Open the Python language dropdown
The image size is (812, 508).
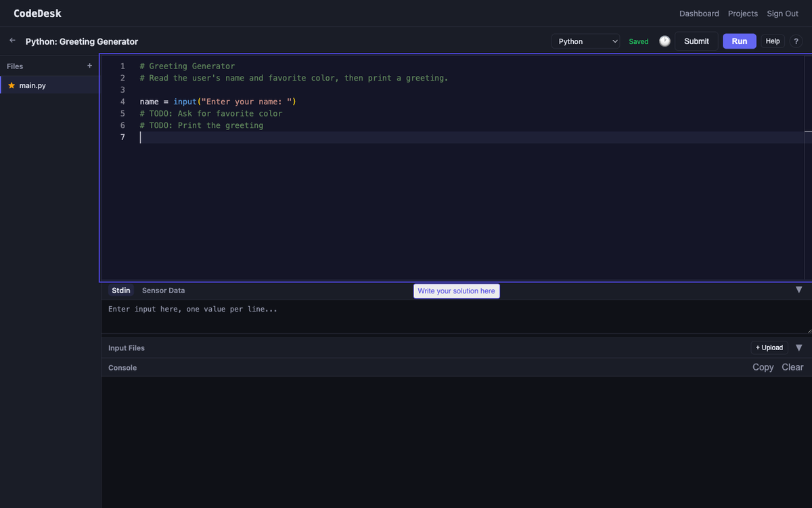coord(585,41)
